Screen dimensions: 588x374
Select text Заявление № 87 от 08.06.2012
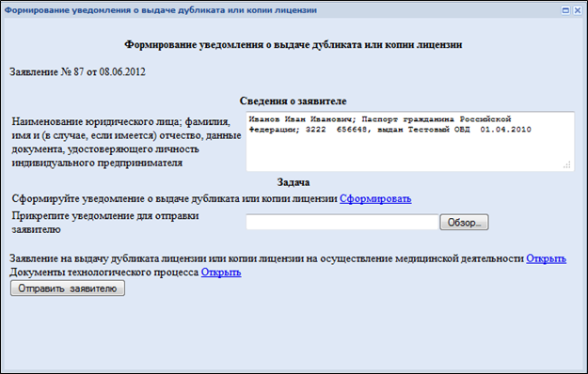pyautogui.click(x=77, y=71)
